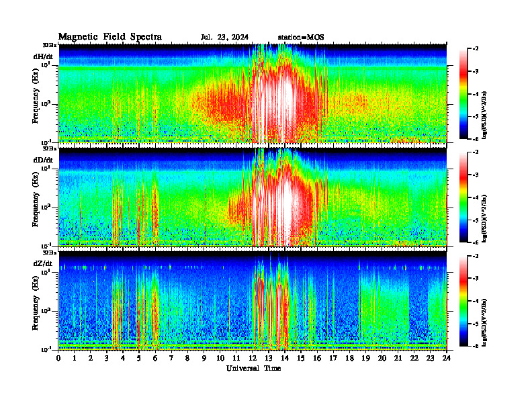Click hour 17 on the time axis

333,358
